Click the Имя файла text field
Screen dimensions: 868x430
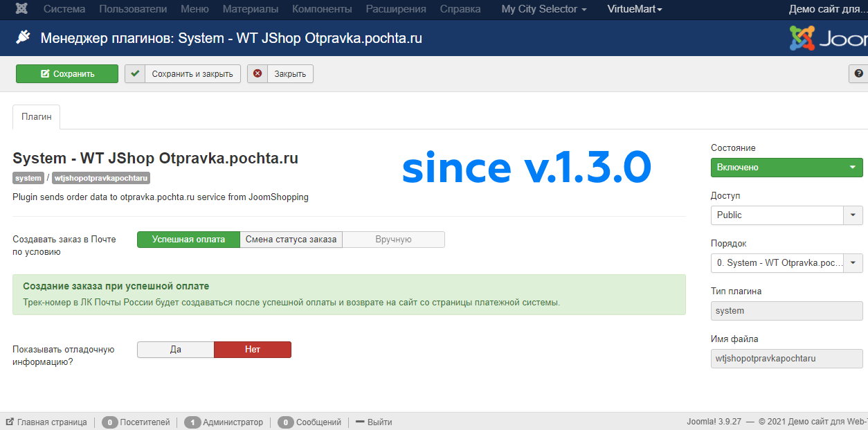point(786,359)
